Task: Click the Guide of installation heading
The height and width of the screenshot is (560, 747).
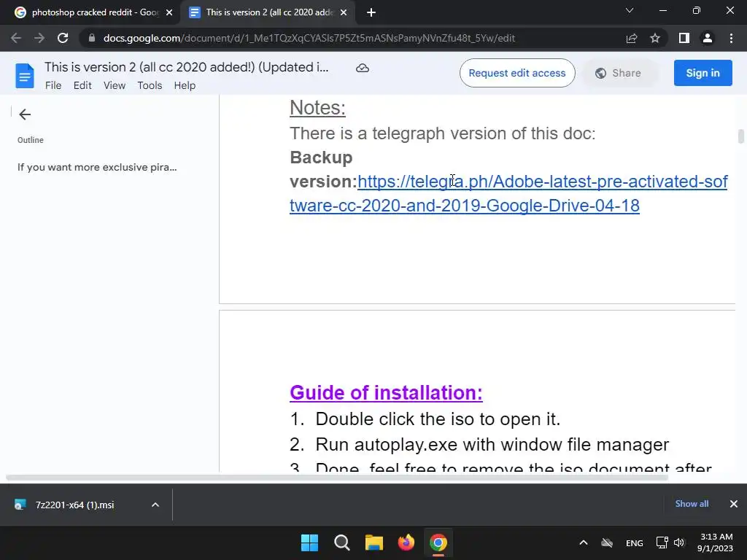Action: (386, 392)
